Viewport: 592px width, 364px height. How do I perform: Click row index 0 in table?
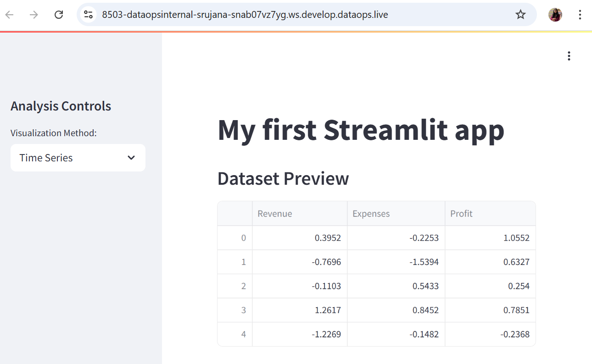tap(235, 238)
